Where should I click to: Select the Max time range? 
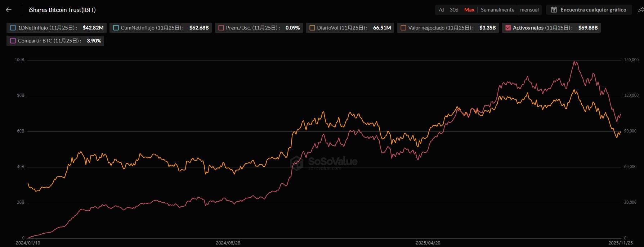469,10
